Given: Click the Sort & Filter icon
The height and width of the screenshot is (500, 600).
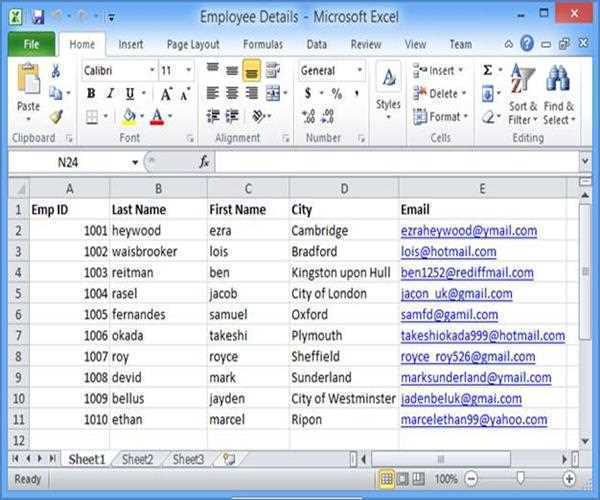Looking at the screenshot, I should click(x=522, y=79).
